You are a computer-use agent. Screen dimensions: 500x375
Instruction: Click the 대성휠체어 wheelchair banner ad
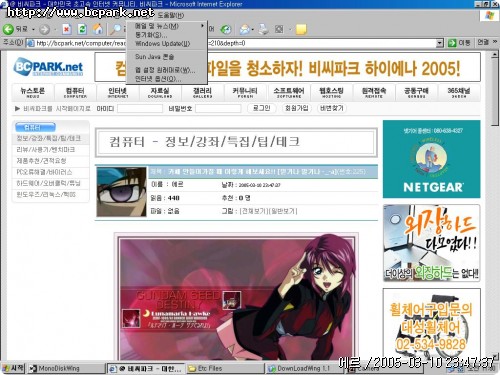pyautogui.click(x=432, y=325)
